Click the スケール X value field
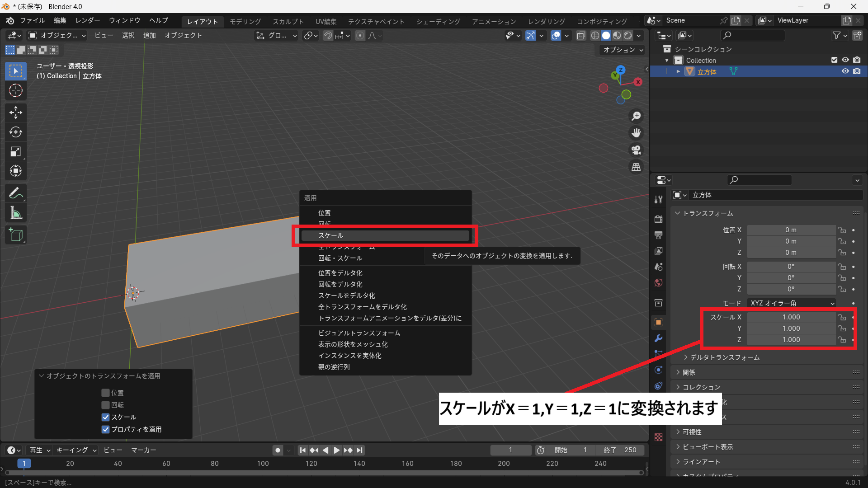 click(x=791, y=317)
